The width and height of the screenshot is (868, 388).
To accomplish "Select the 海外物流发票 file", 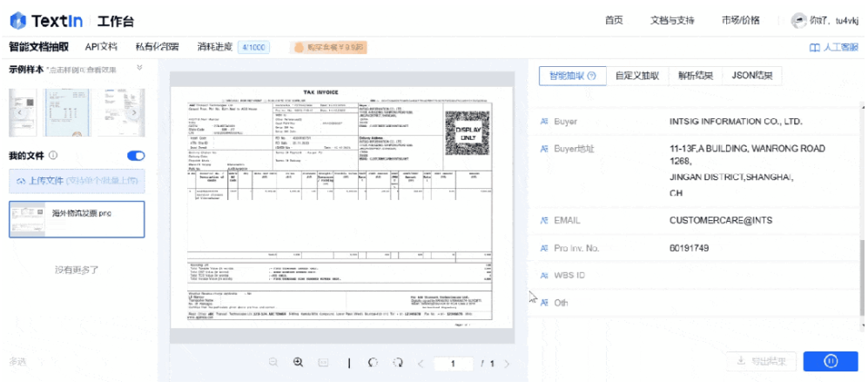I will [77, 219].
